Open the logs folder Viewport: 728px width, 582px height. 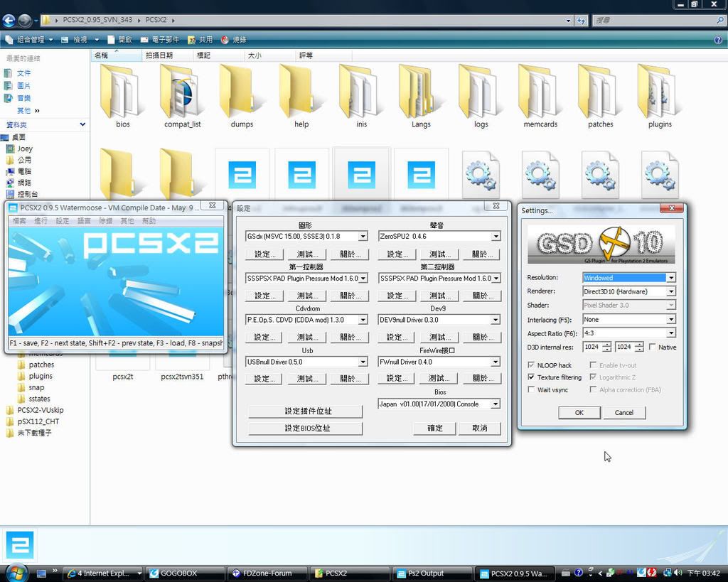click(481, 96)
